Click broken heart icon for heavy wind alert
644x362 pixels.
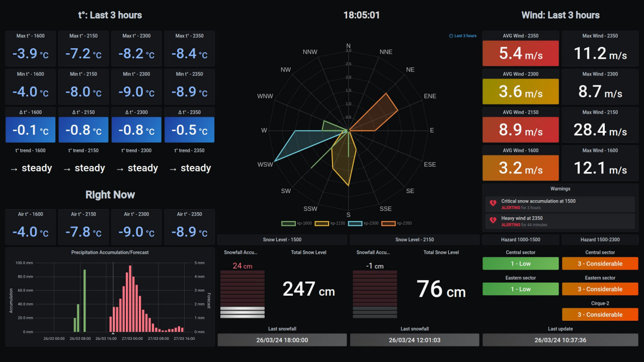[x=493, y=221]
